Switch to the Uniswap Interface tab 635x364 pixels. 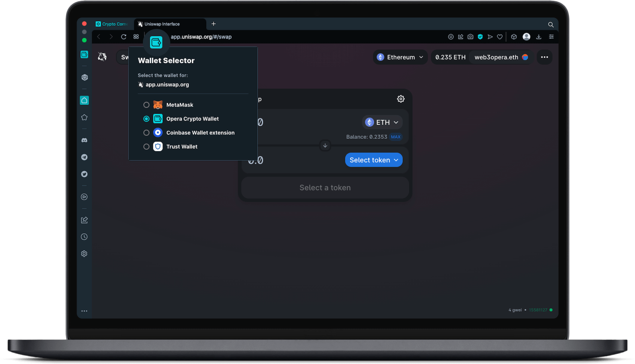coord(170,24)
